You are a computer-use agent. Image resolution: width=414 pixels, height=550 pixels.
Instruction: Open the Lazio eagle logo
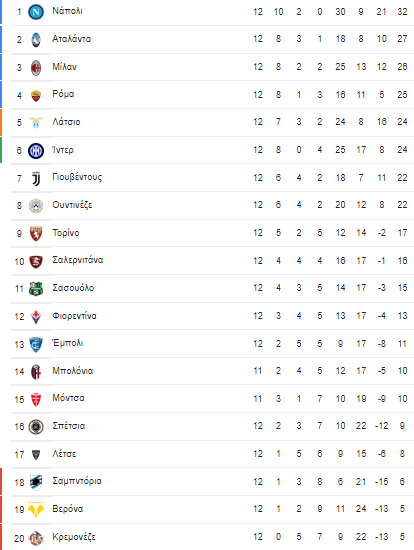coord(36,123)
